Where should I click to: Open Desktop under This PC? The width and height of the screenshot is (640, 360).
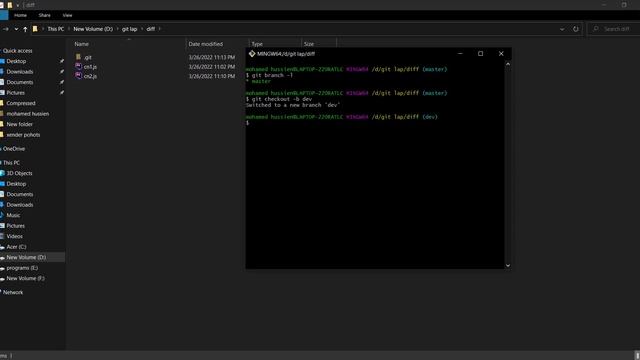pos(16,184)
